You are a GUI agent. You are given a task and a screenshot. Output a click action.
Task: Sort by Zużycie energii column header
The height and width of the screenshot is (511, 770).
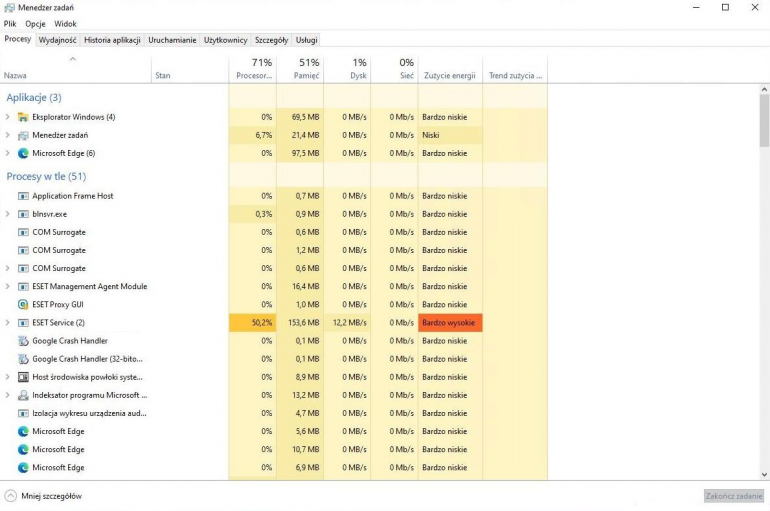450,69
